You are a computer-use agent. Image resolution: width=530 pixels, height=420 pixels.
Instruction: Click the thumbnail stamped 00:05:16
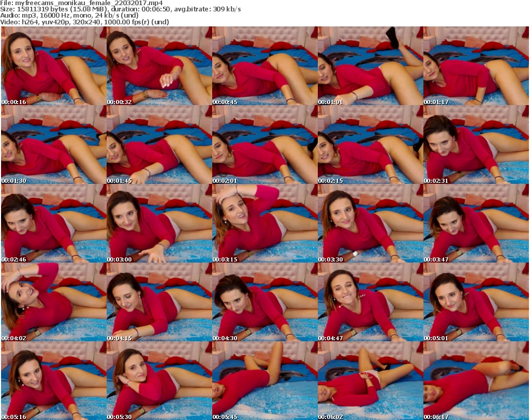tap(54, 381)
